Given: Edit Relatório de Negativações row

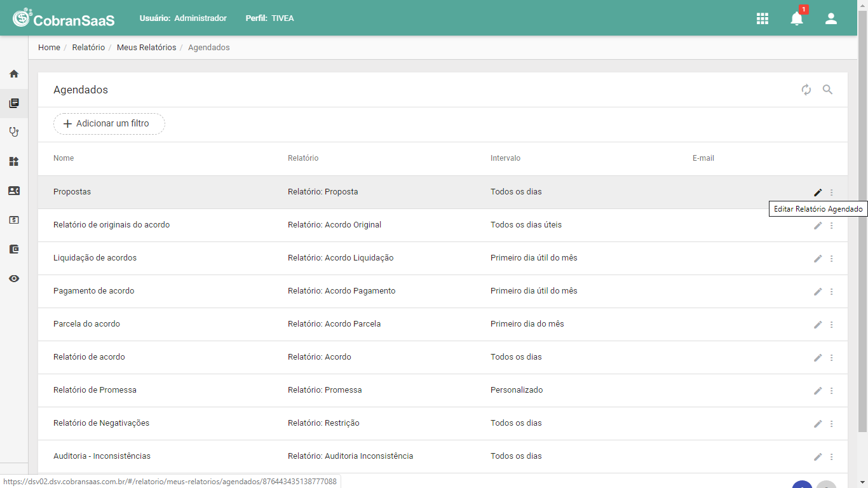Looking at the screenshot, I should 818,424.
